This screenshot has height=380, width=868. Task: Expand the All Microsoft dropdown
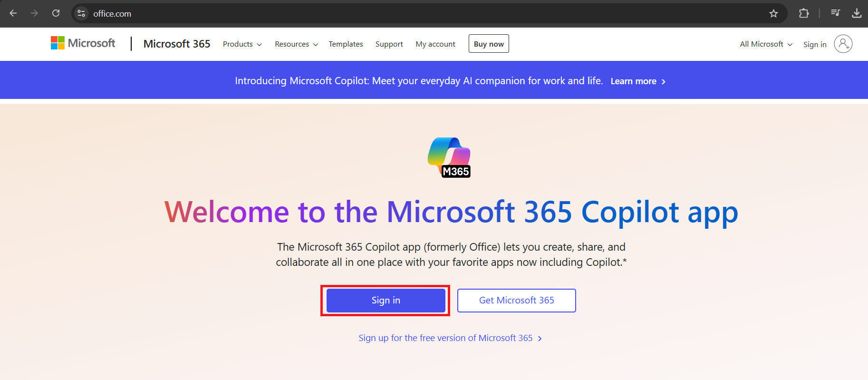click(x=766, y=44)
